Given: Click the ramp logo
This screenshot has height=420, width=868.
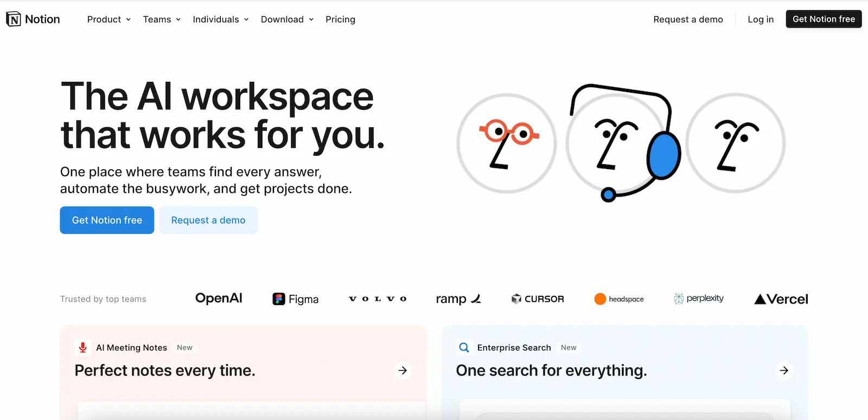Looking at the screenshot, I should pos(458,299).
